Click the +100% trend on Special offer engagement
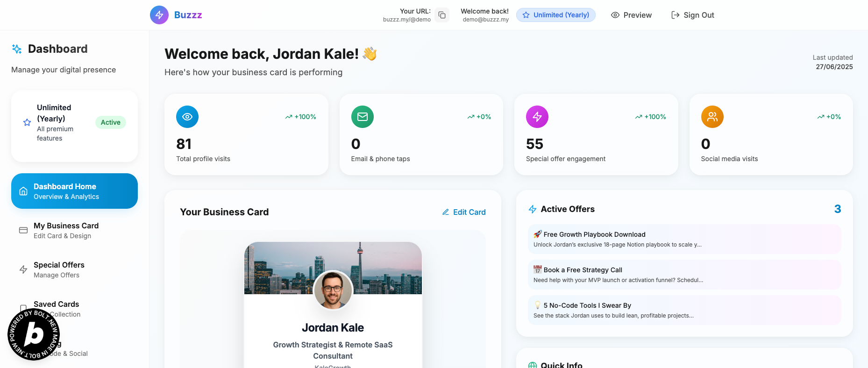 pyautogui.click(x=651, y=117)
